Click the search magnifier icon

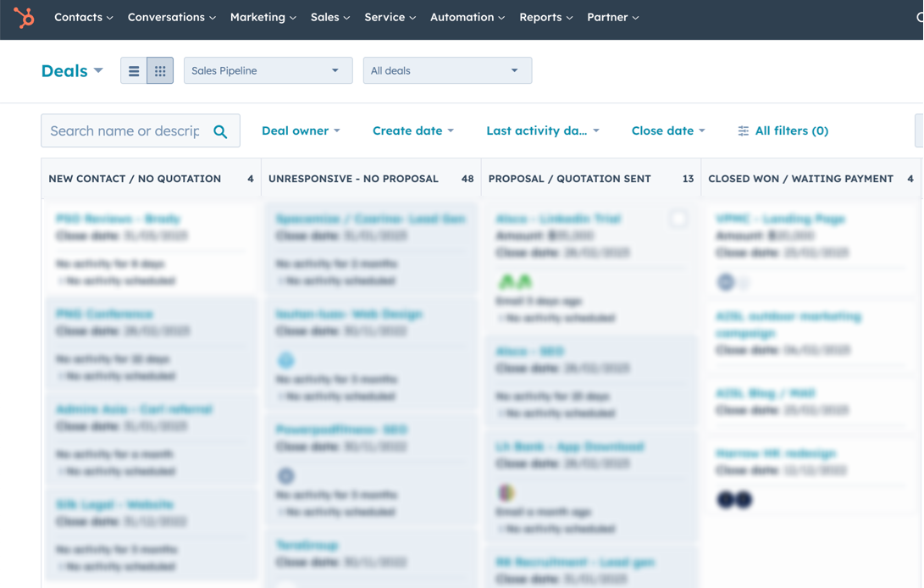(x=220, y=131)
